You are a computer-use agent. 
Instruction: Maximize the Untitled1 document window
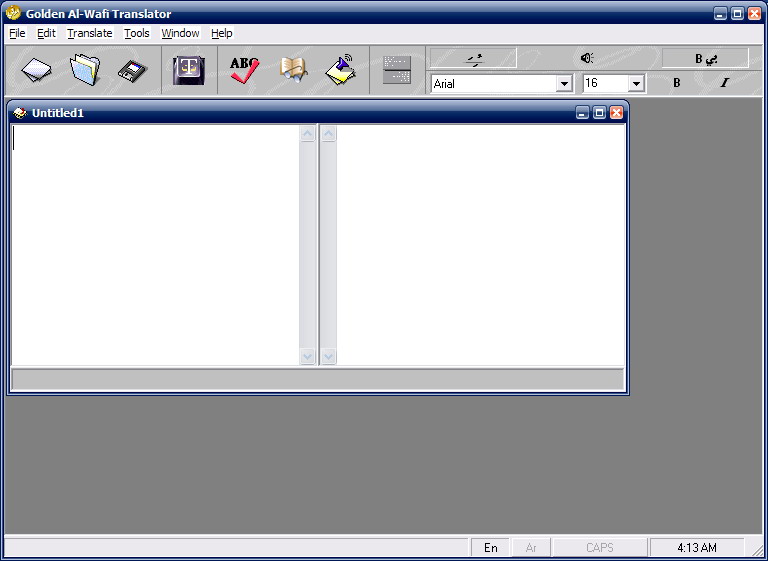(x=599, y=113)
